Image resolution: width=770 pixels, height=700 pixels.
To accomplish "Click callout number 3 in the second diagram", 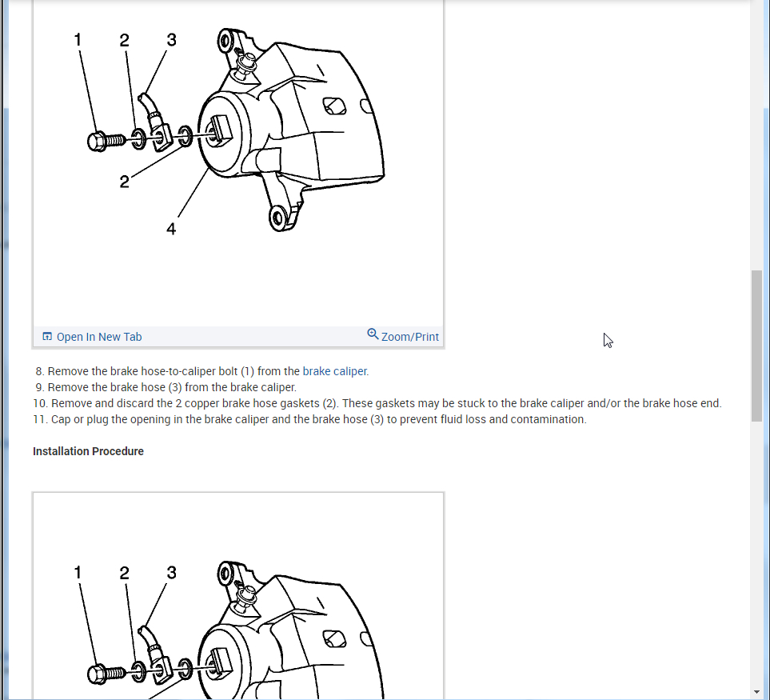I will pos(171,572).
